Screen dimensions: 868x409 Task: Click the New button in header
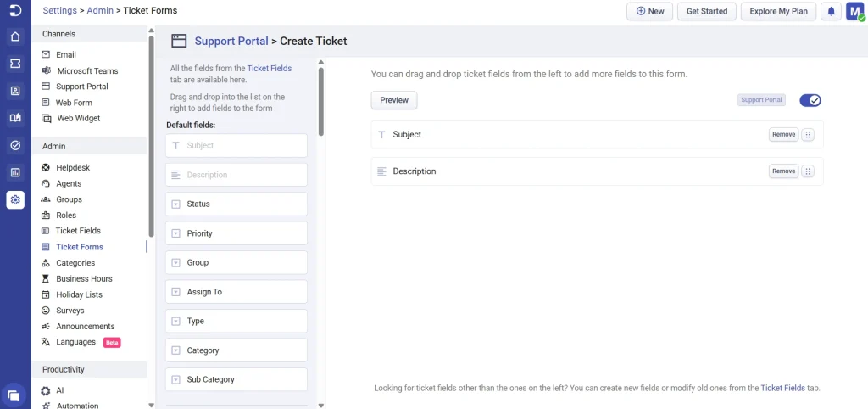(x=650, y=11)
